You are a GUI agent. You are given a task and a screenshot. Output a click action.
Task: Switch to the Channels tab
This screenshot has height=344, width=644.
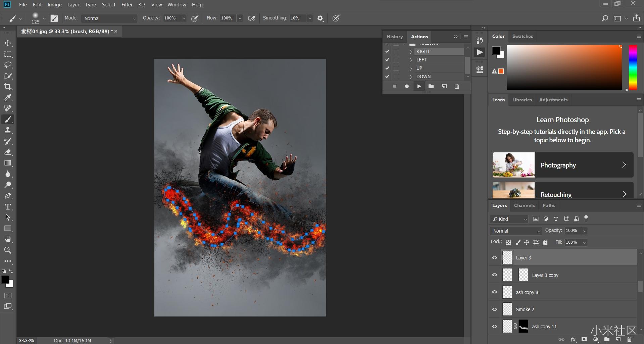pyautogui.click(x=524, y=205)
